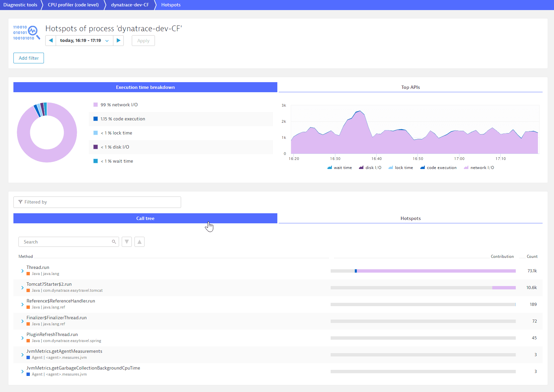Open dynatrace-dev-CF breadcrumb

(x=130, y=5)
